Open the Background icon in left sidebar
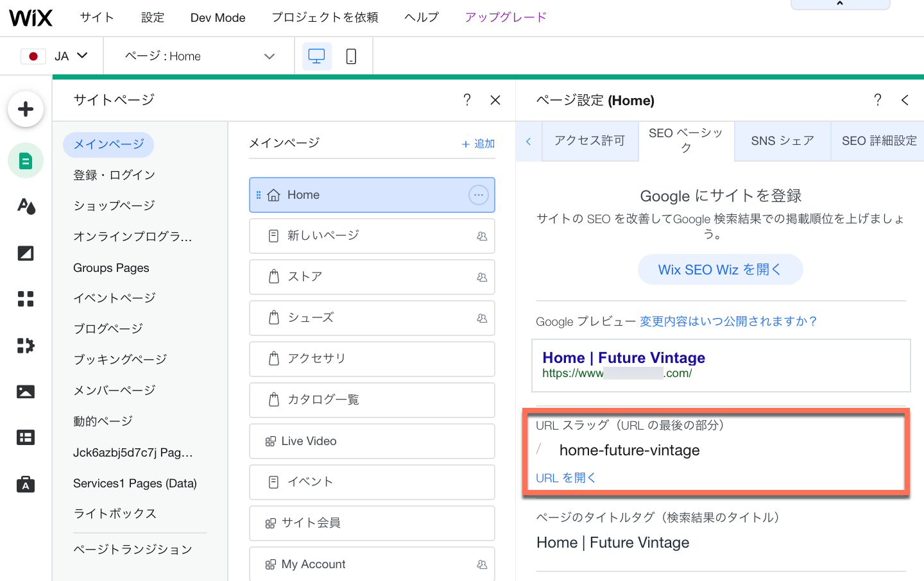Screen dimensions: 924x581 26,253
